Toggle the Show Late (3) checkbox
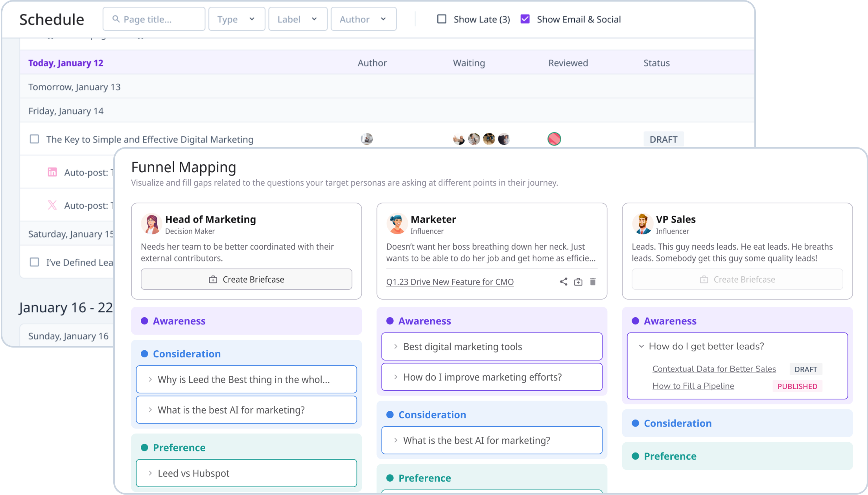This screenshot has width=868, height=495. pos(441,18)
